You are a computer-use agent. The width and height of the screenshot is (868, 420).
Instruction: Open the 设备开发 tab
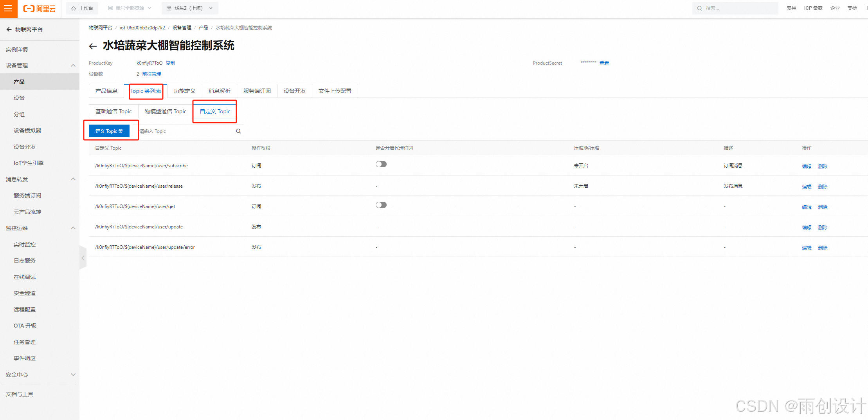click(295, 91)
